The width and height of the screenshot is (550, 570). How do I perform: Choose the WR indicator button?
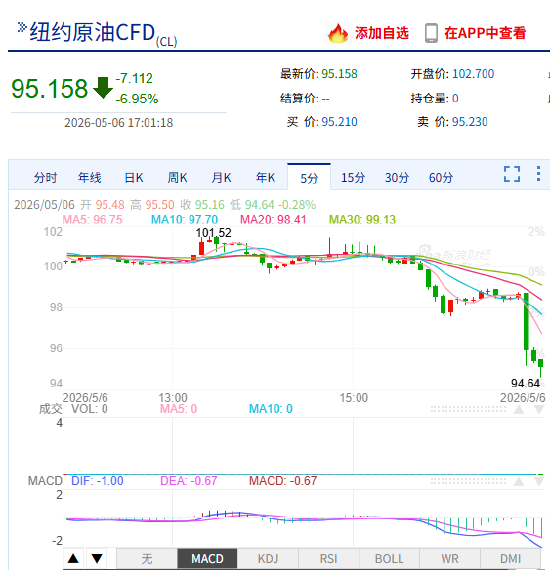450,558
